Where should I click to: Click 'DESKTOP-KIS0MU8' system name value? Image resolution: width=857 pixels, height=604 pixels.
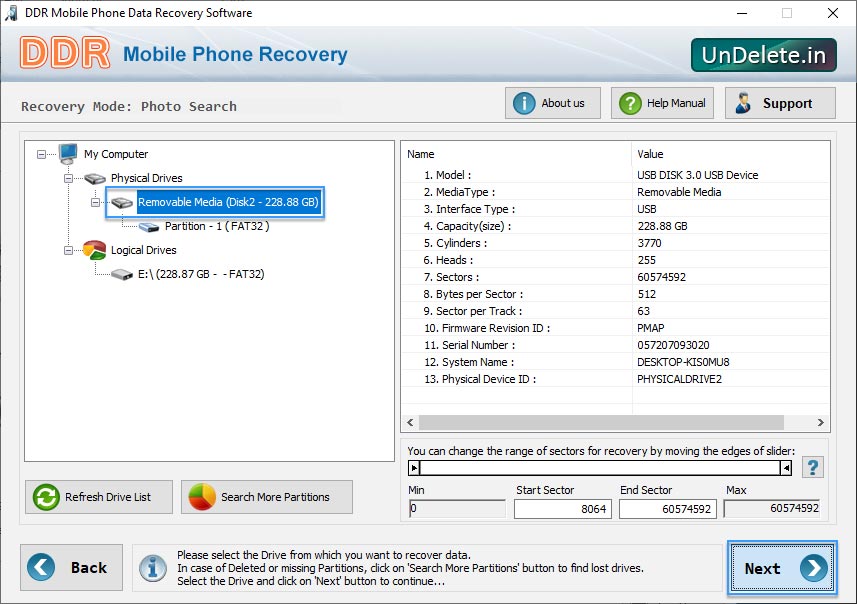(x=683, y=362)
